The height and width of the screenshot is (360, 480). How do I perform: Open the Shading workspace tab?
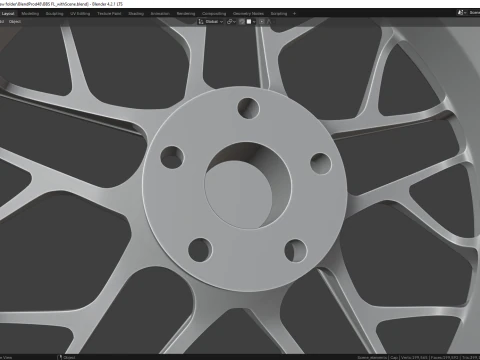coord(136,14)
